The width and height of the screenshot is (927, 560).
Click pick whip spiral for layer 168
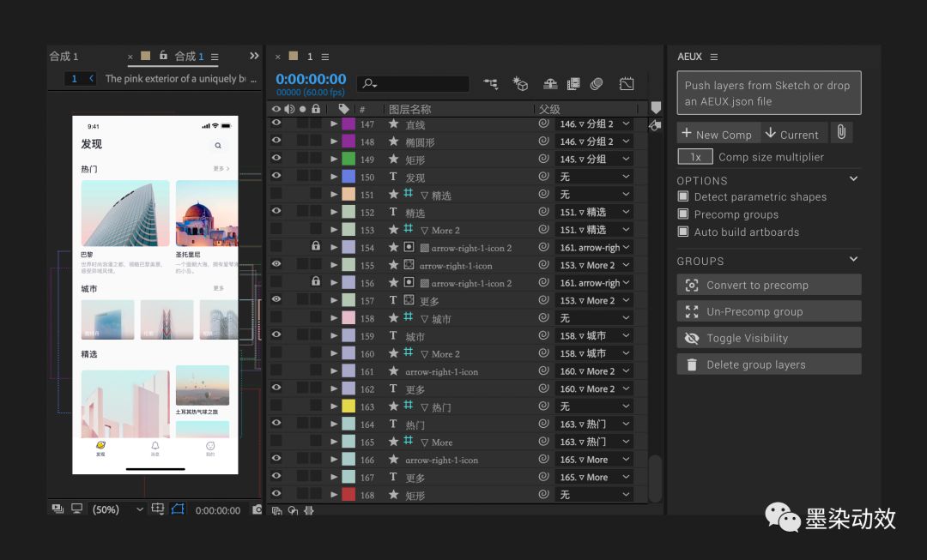click(x=543, y=495)
